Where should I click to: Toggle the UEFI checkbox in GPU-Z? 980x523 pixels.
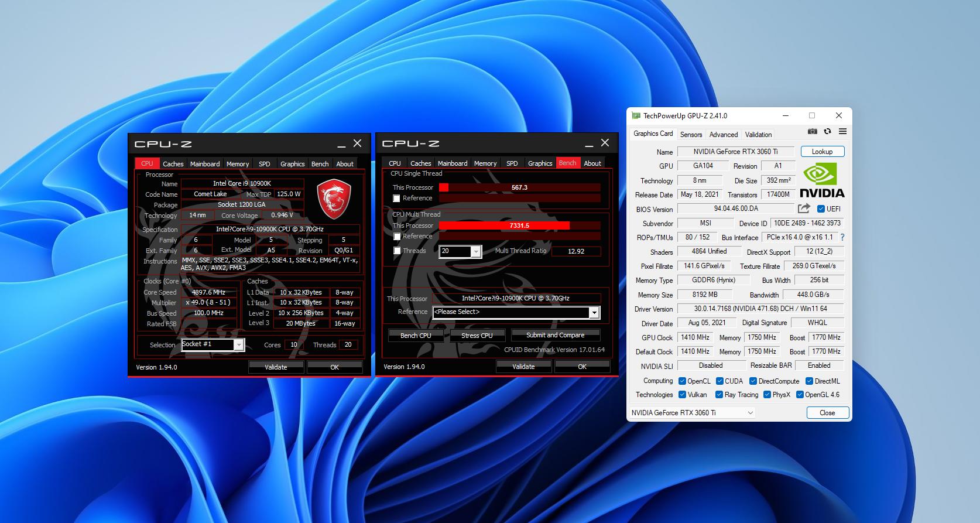click(x=821, y=209)
